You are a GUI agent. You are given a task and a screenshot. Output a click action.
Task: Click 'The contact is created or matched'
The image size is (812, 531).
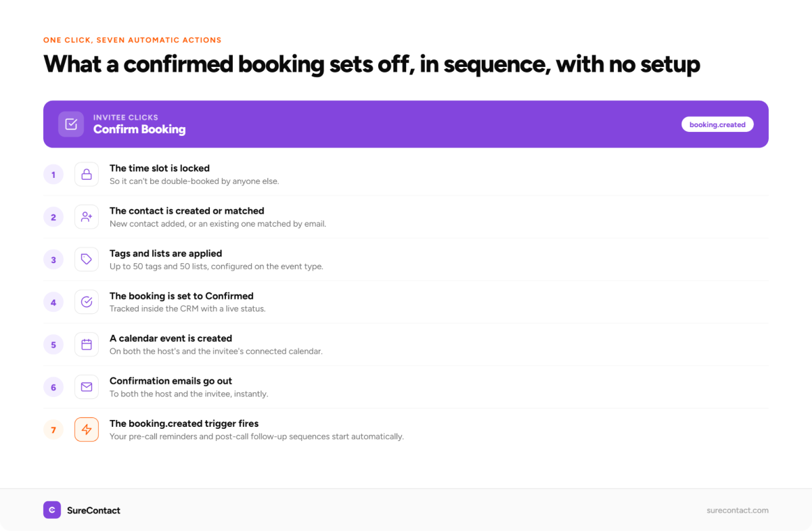tap(187, 210)
